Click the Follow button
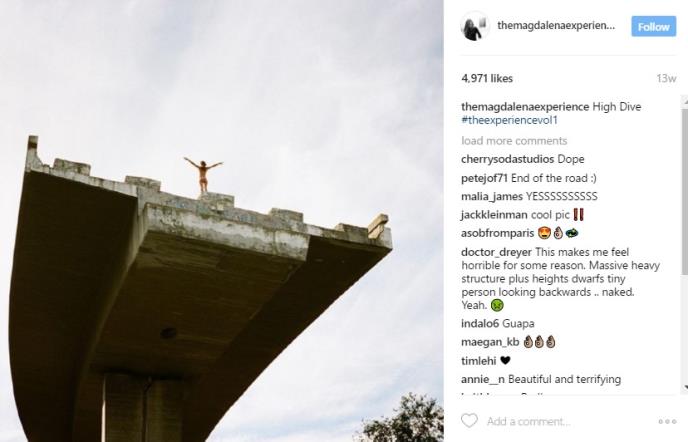The width and height of the screenshot is (688, 442). (x=653, y=27)
